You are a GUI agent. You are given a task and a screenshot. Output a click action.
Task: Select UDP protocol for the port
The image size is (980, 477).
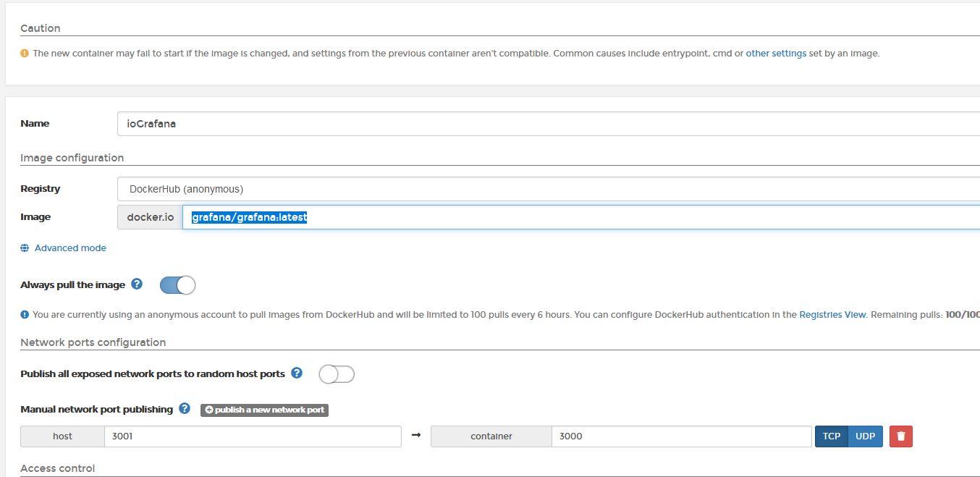pyautogui.click(x=865, y=436)
